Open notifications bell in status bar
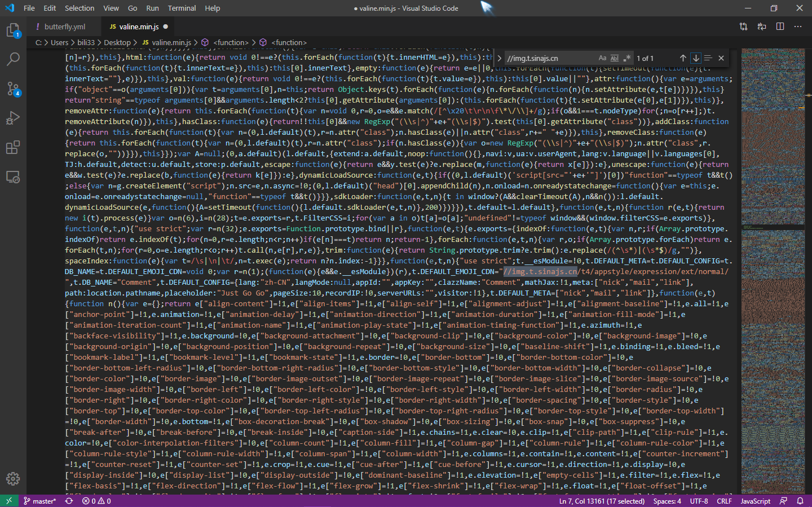 pos(800,501)
